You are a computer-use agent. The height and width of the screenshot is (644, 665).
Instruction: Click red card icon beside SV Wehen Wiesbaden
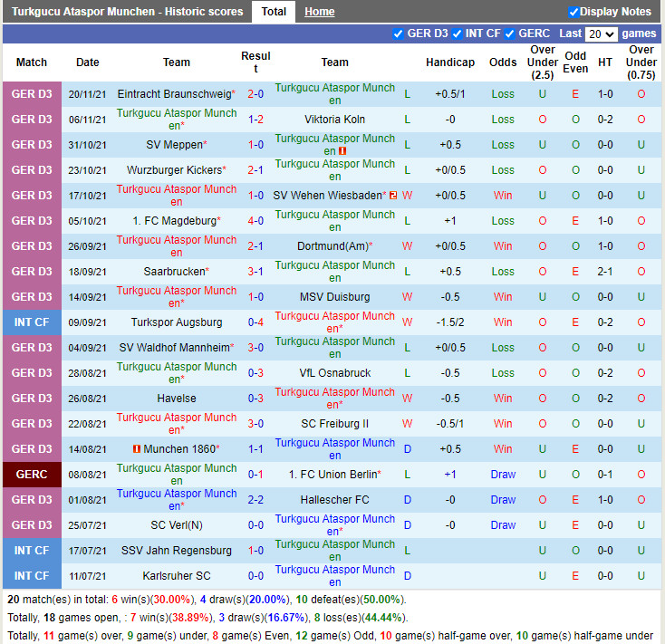click(393, 196)
